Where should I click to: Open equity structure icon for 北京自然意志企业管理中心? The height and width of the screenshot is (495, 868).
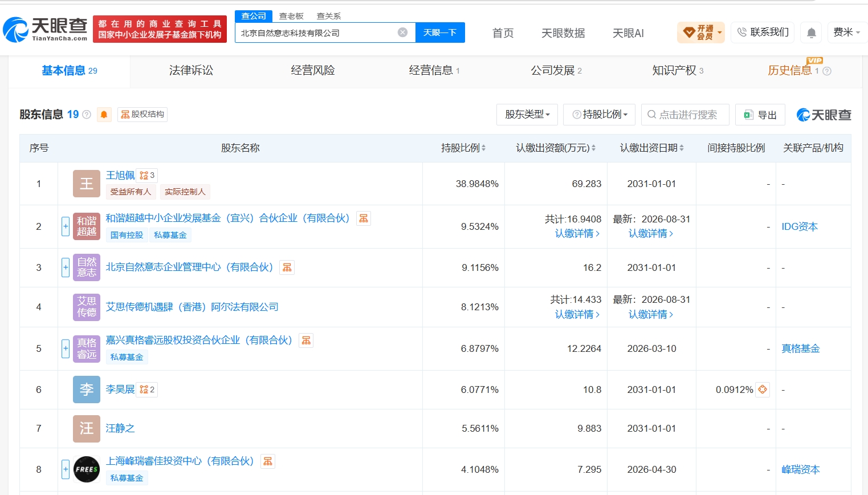(287, 267)
